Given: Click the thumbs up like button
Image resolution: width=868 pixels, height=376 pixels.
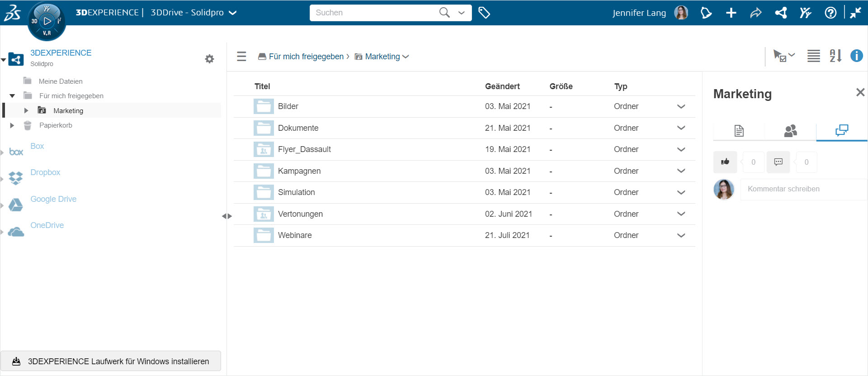Looking at the screenshot, I should 725,162.
